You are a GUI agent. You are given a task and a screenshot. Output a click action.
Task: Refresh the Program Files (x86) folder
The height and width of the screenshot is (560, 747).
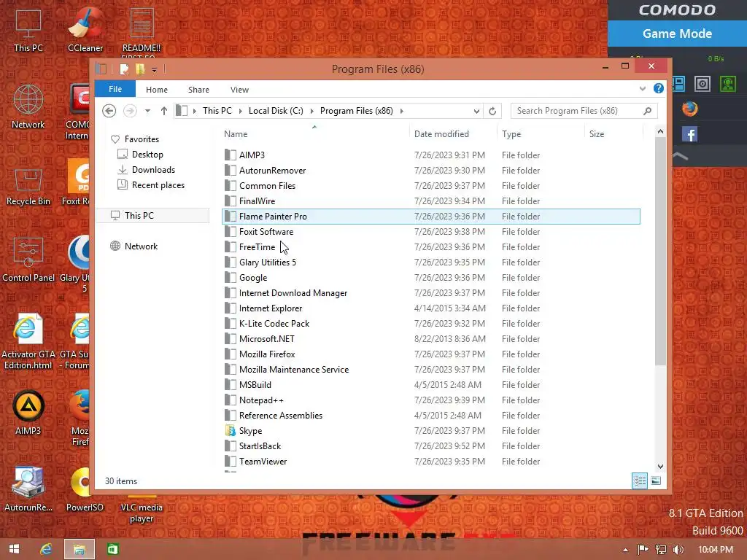(492, 111)
